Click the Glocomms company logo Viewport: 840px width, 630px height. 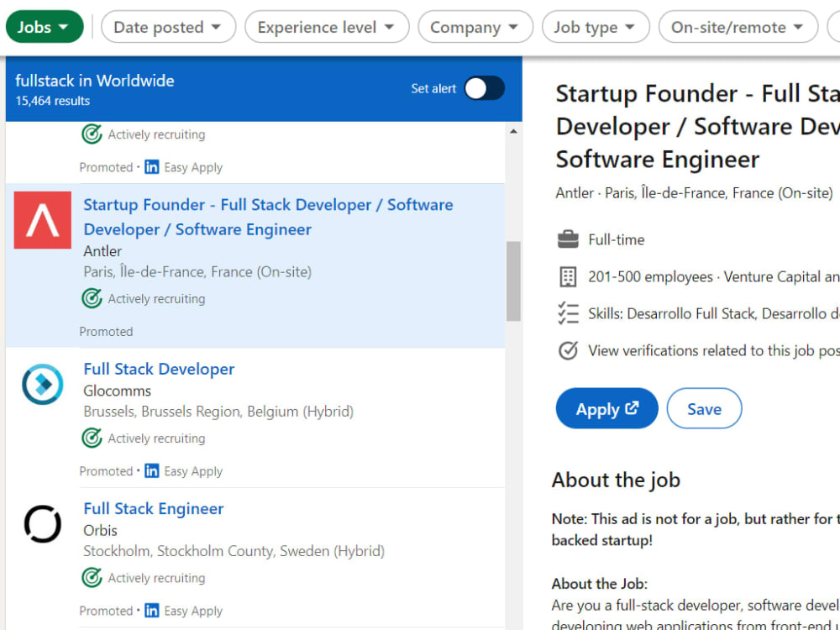coord(42,384)
